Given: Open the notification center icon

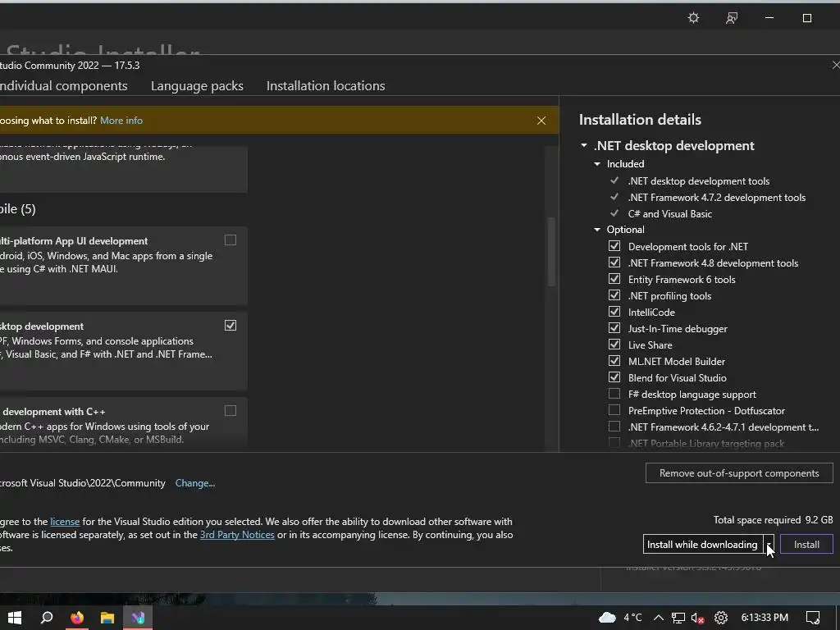Looking at the screenshot, I should click(813, 618).
